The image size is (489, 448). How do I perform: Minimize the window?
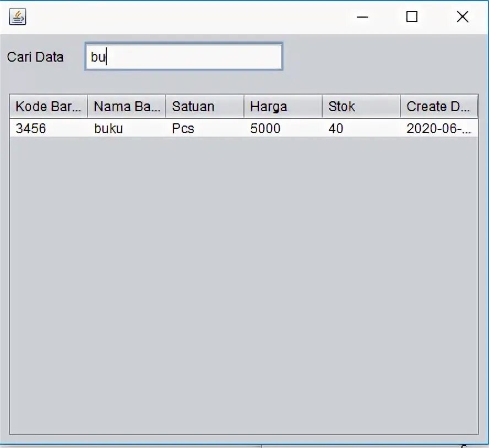tap(362, 17)
